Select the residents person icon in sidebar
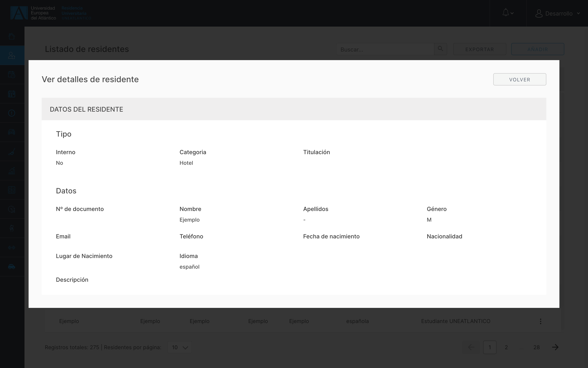 (x=12, y=55)
